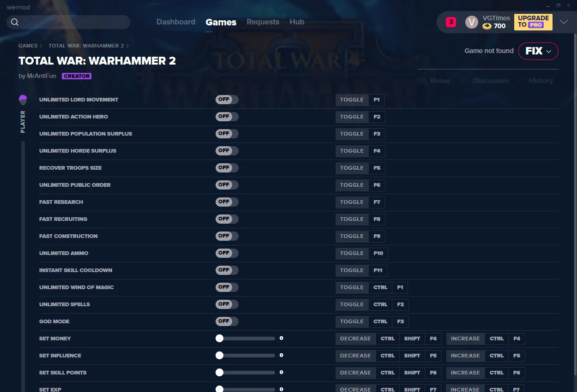Enable Unlimited Horde Surplus switch
Image resolution: width=577 pixels, height=392 pixels.
point(227,151)
